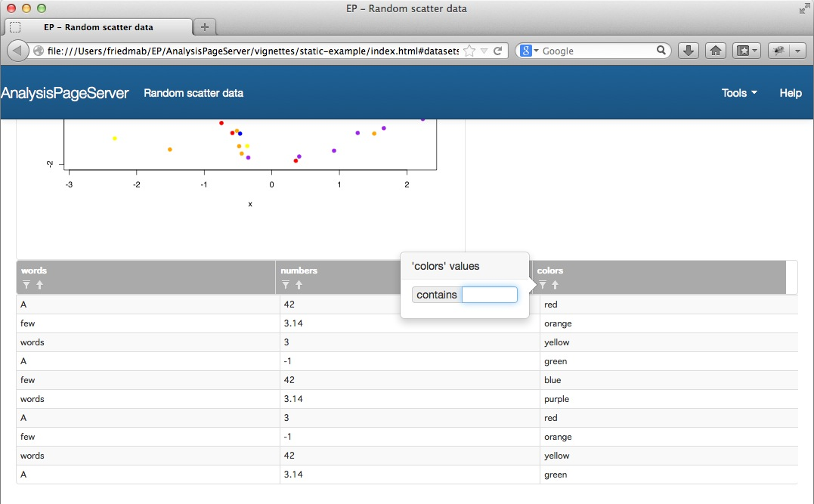This screenshot has height=504, width=814.
Task: Click the AnalysisPageServer brand link
Action: [x=65, y=93]
